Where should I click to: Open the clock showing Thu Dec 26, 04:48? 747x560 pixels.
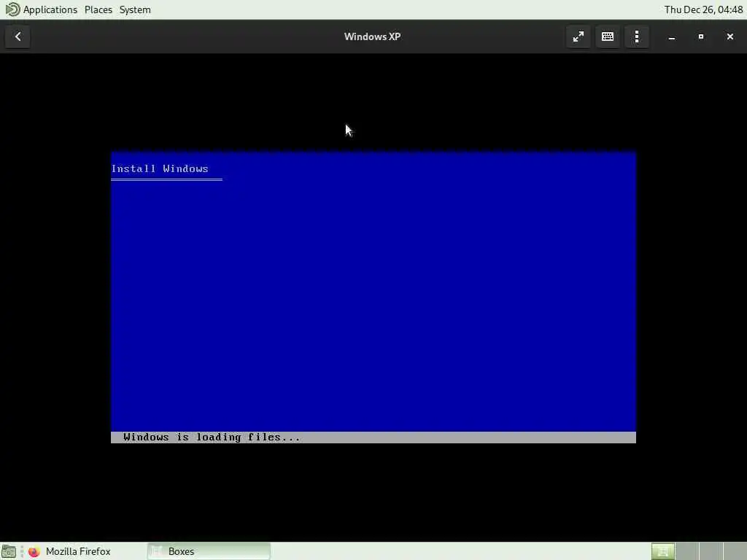pos(703,9)
